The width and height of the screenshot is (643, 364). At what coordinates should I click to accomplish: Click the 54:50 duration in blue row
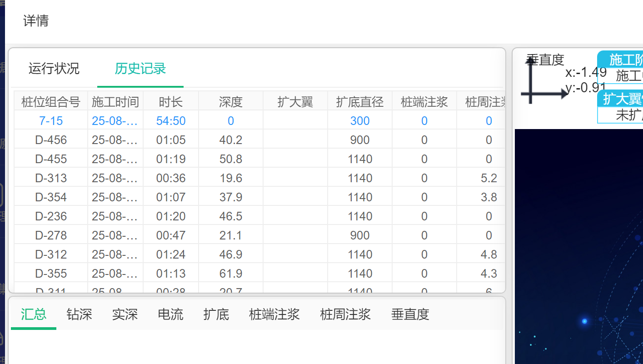click(x=171, y=121)
